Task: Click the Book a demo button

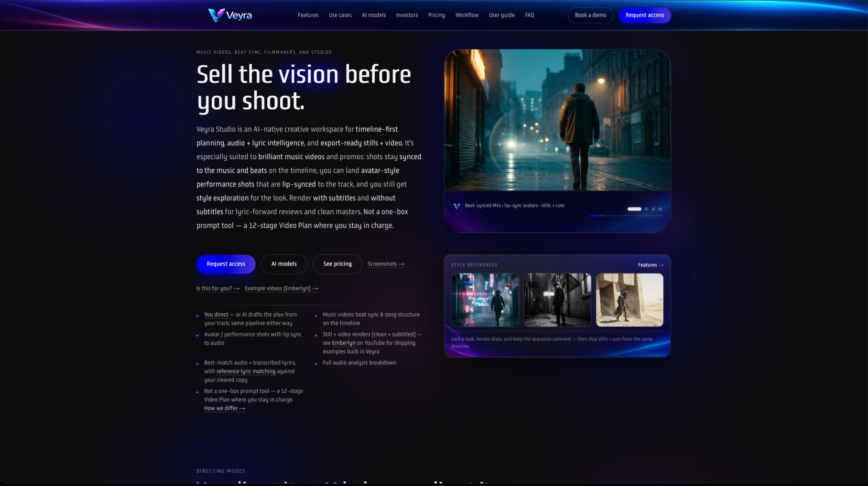Action: click(x=590, y=15)
